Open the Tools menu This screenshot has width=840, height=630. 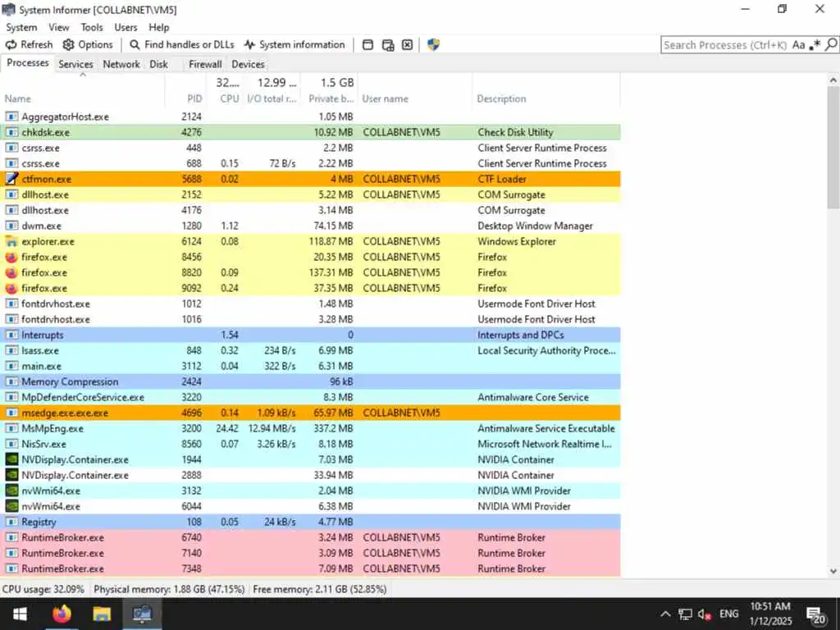(x=92, y=27)
